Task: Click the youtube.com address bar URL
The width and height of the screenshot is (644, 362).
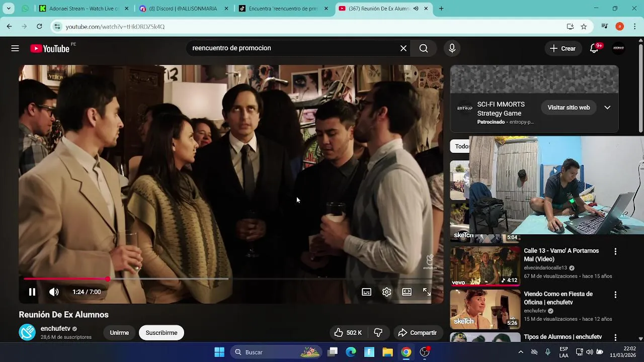Action: click(115, 27)
